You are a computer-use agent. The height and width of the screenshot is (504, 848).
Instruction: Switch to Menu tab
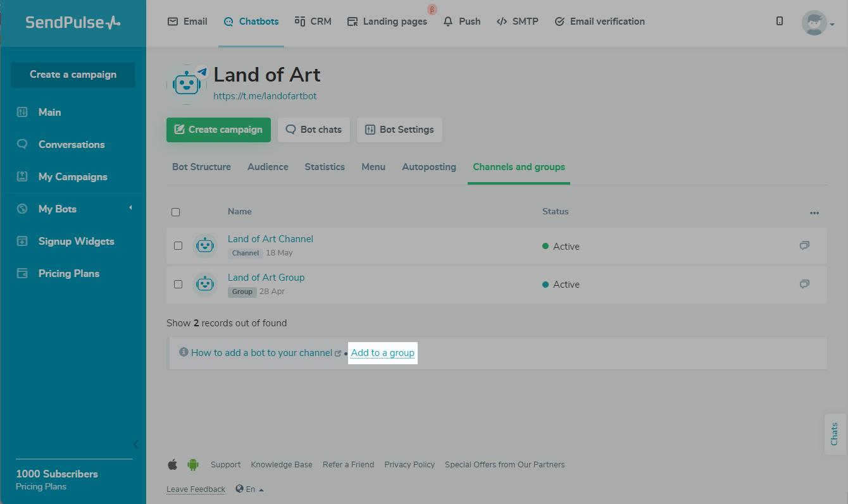373,167
